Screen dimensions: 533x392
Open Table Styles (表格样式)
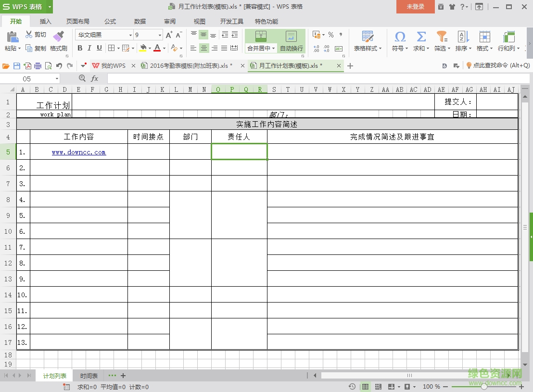[x=368, y=41]
